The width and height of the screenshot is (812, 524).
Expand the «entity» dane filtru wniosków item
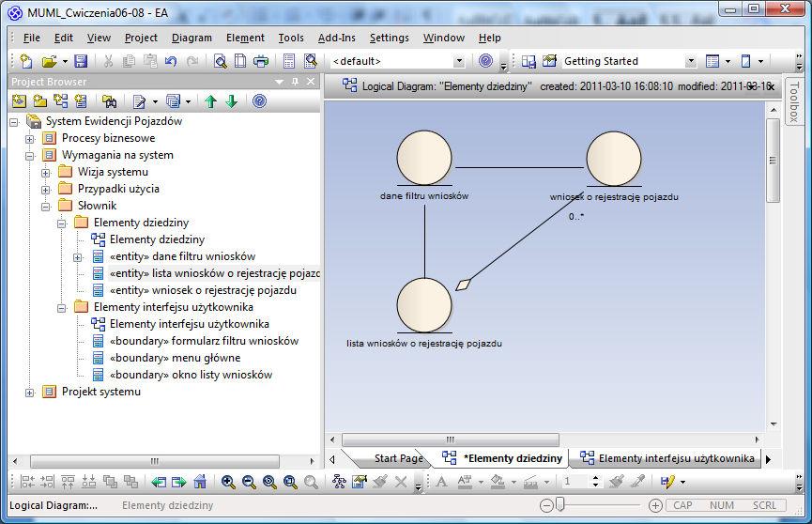(78, 257)
